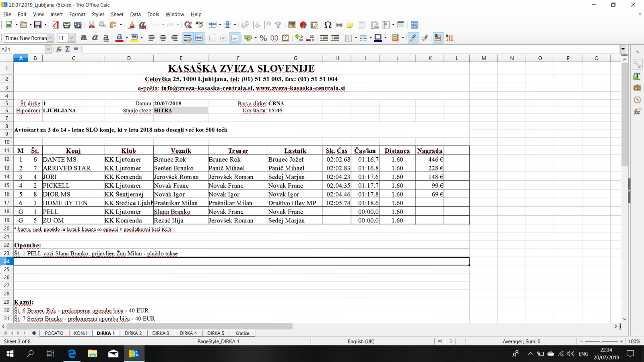Toggle Wrap Text formatting

[x=188, y=38]
